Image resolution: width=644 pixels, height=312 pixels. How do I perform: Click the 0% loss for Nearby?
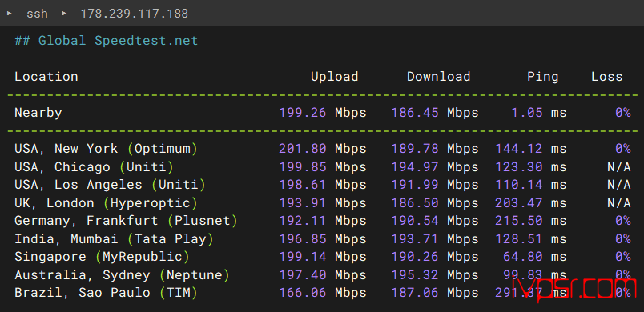(x=622, y=112)
